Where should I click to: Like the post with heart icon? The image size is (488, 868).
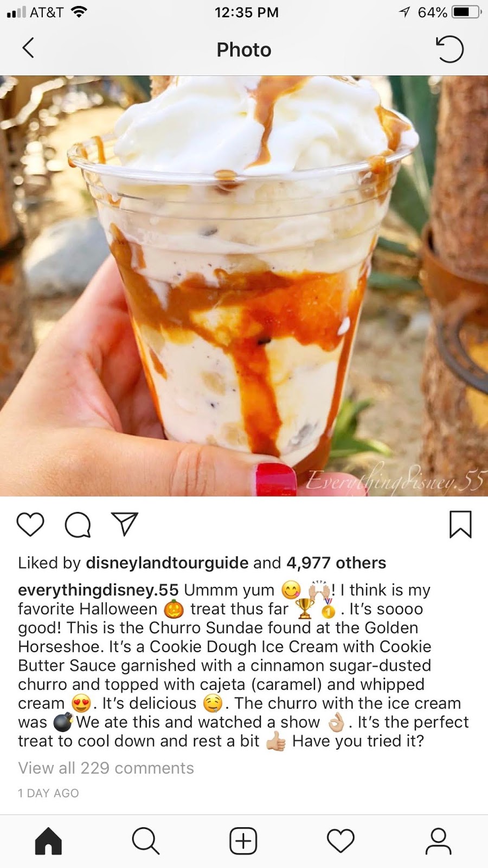pyautogui.click(x=30, y=525)
